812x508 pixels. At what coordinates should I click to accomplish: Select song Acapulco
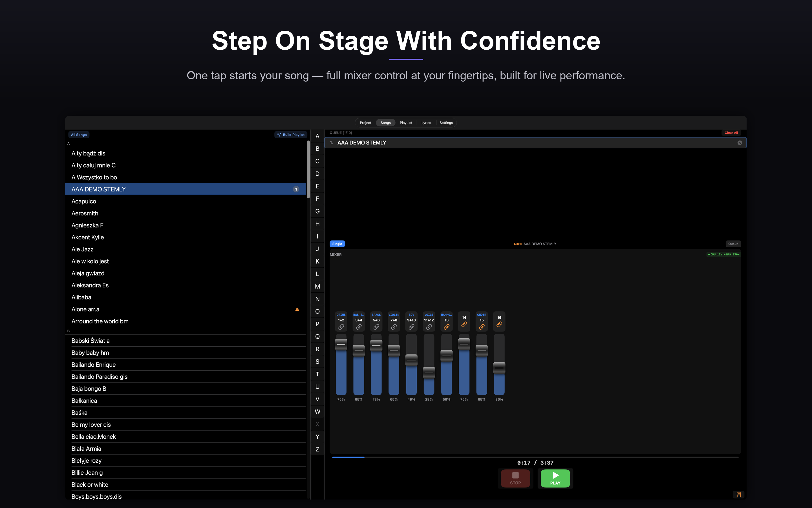pyautogui.click(x=186, y=201)
